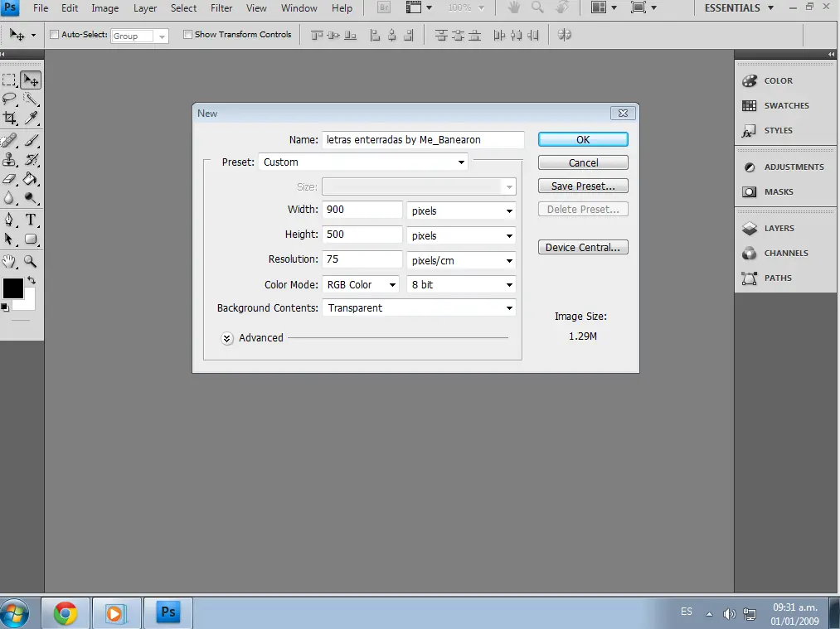The image size is (840, 629).
Task: Open the Channels panel
Action: [785, 254]
